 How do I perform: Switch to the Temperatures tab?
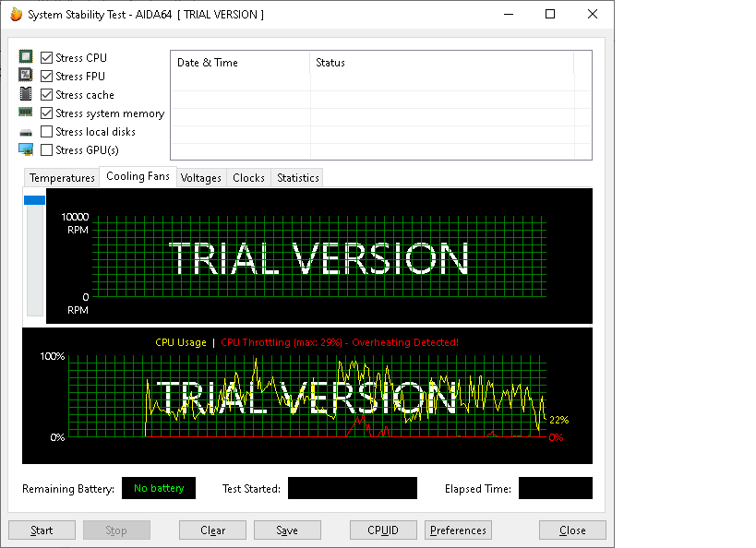click(x=61, y=177)
